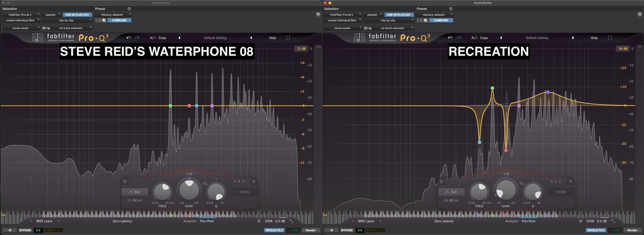Toggle A/B state in Waterphone window
The width and height of the screenshot is (644, 235).
coord(153,38)
